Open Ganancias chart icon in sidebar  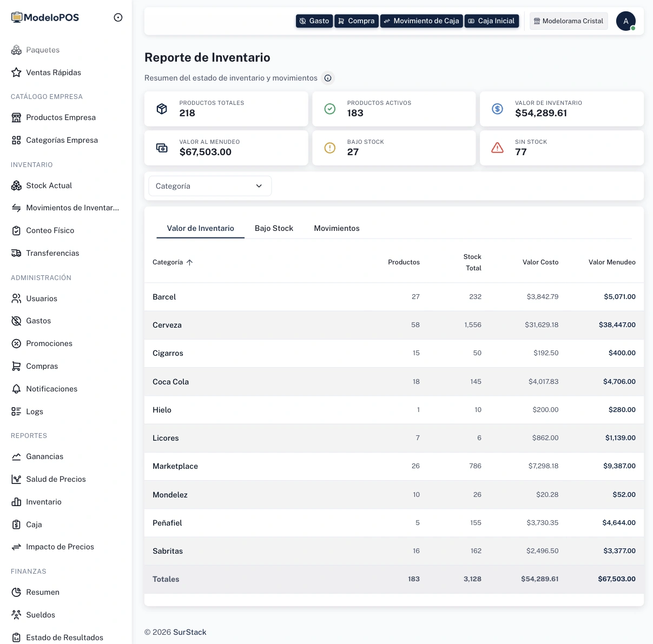(16, 456)
